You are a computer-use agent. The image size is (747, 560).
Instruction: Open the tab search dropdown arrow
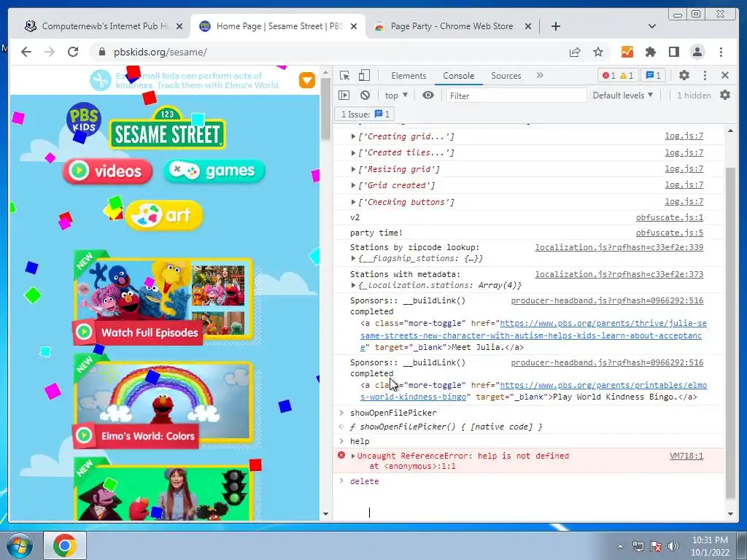[652, 26]
